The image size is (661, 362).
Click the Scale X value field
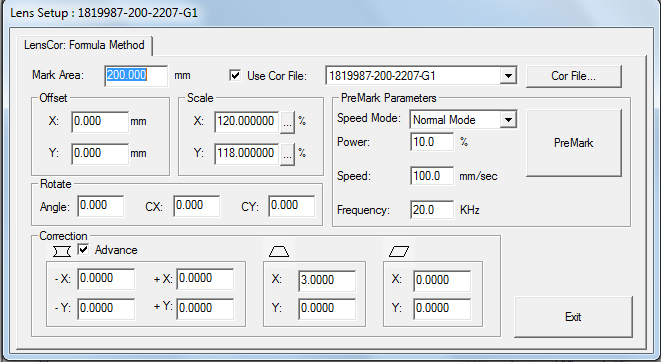[x=247, y=122]
